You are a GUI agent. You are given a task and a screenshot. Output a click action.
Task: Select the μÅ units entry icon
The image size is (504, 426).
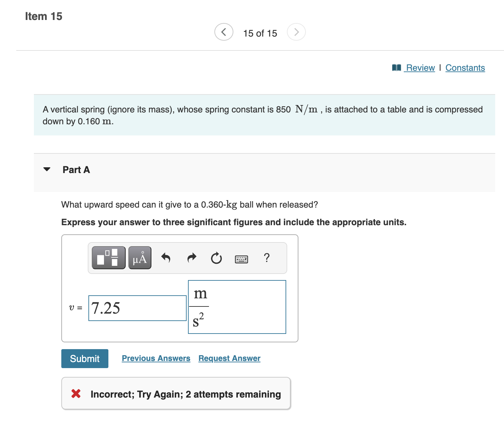point(140,258)
